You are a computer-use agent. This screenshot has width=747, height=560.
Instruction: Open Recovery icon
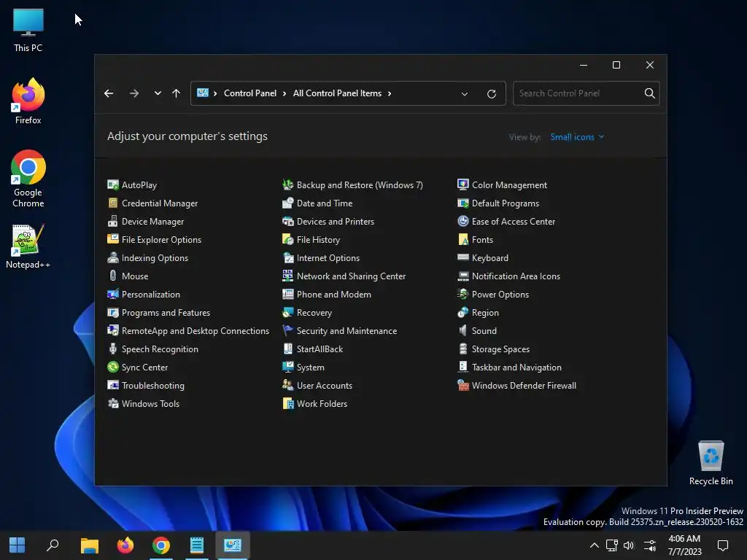[287, 313]
